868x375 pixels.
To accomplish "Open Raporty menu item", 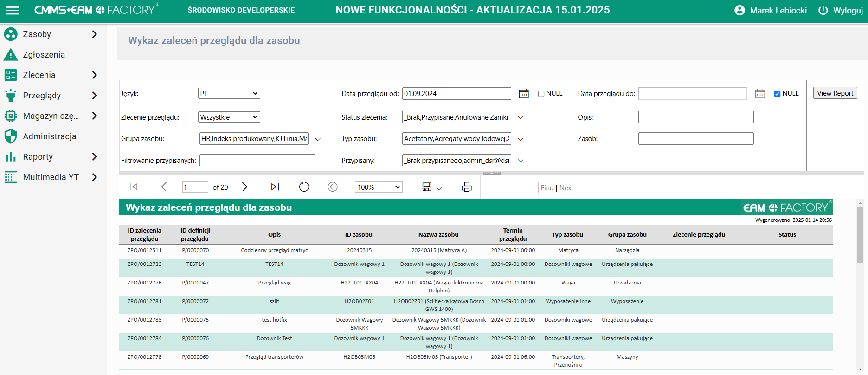I will pos(38,156).
